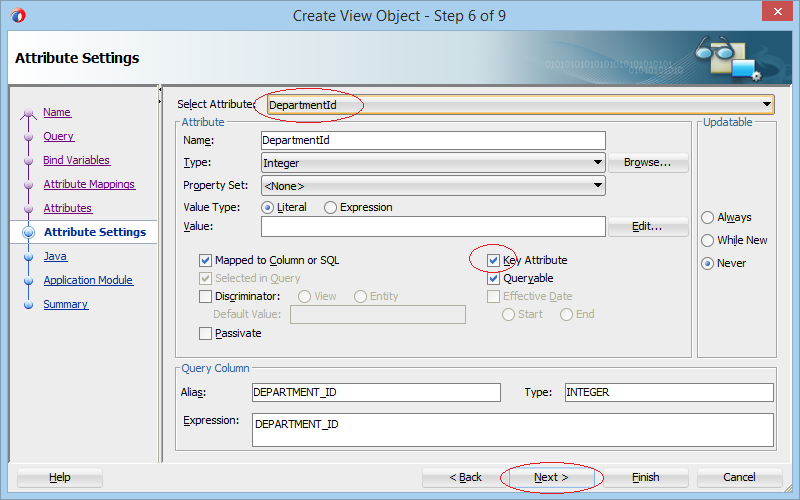Click the Back button
Screen dimensions: 800x500
(465, 478)
